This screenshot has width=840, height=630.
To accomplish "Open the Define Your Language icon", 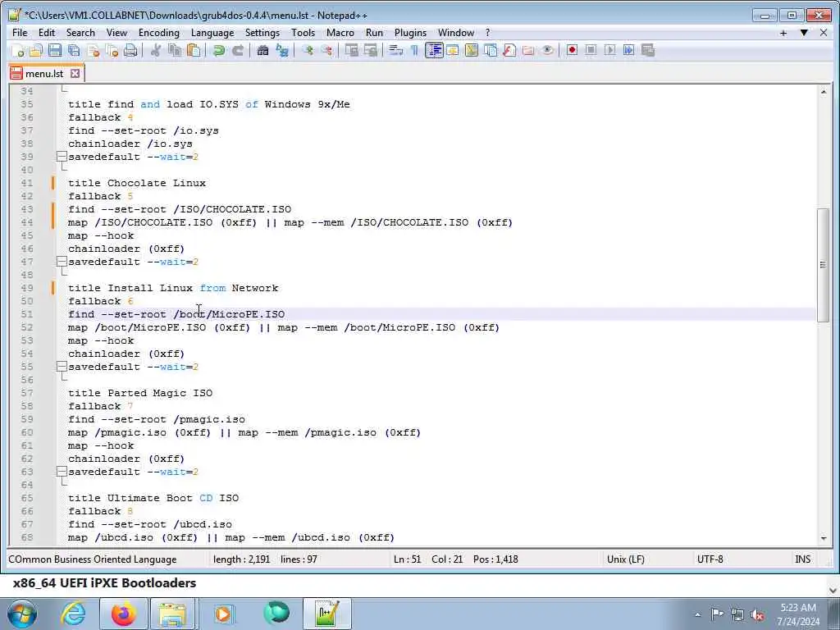I will click(453, 50).
